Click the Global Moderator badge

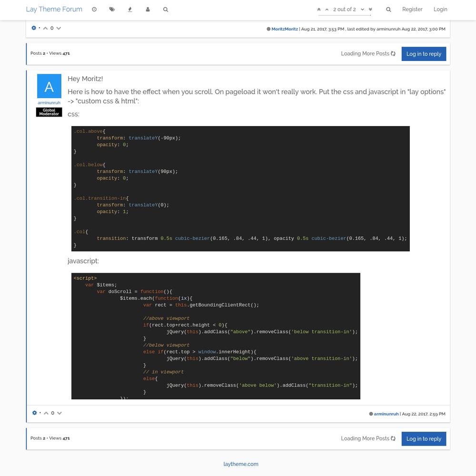tap(49, 112)
